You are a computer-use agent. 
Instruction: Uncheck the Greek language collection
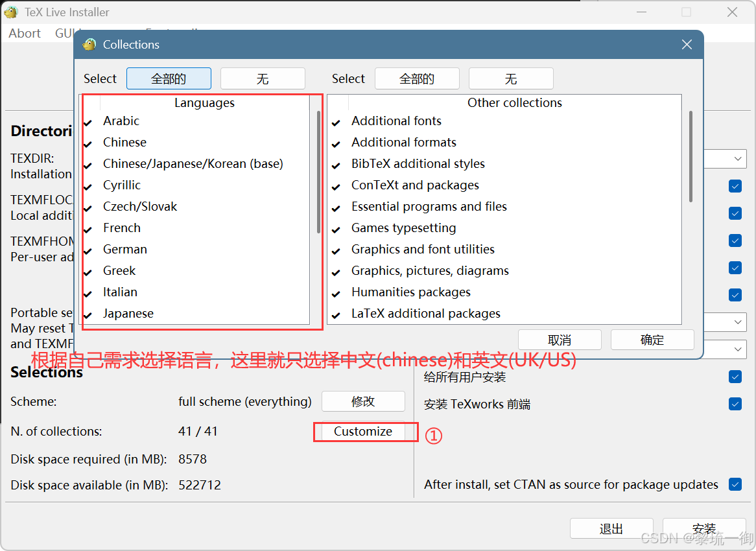[88, 272]
